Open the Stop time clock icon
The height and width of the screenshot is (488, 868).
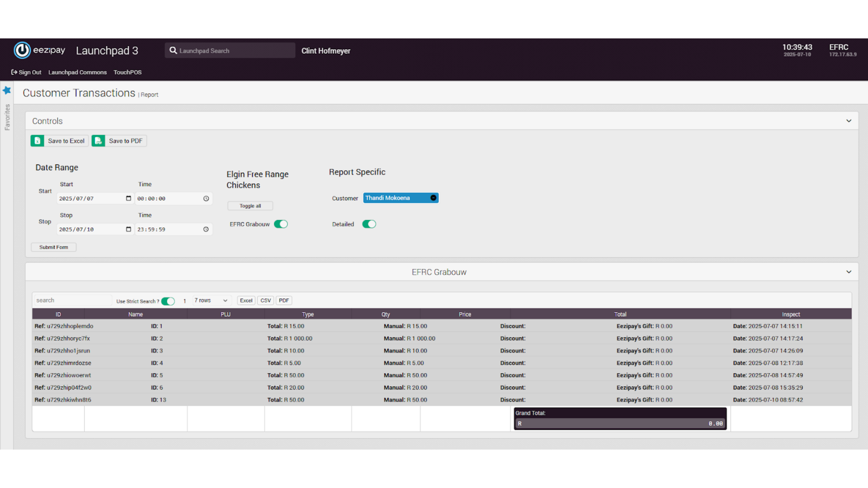(206, 230)
